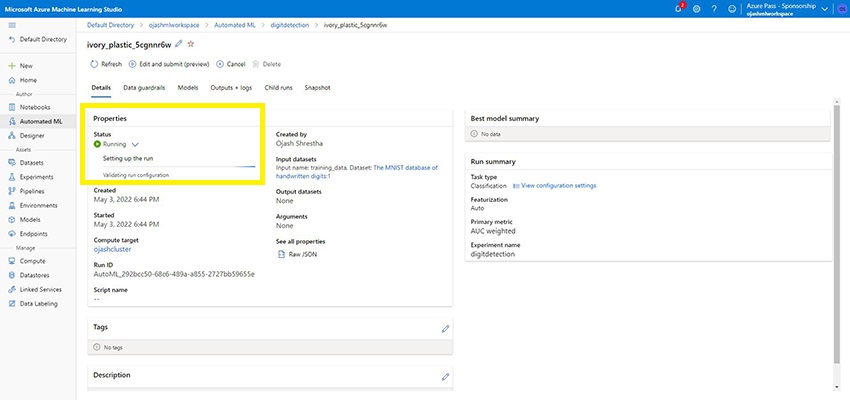Switch to the Data guardrails tab
The height and width of the screenshot is (400, 850).
click(145, 88)
